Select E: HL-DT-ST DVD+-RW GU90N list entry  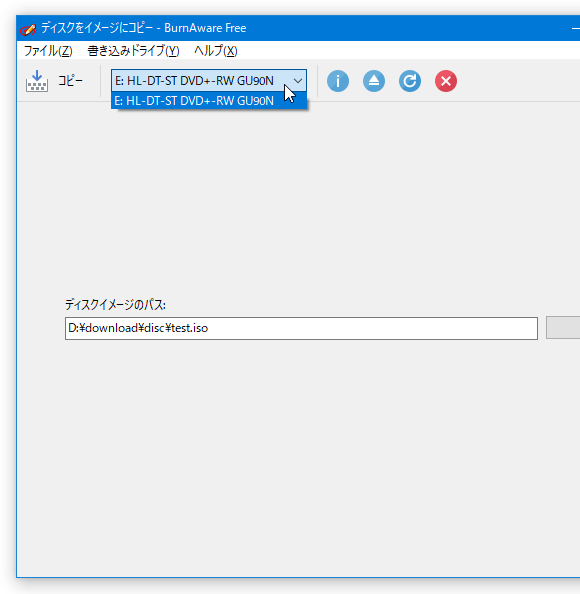click(x=209, y=101)
